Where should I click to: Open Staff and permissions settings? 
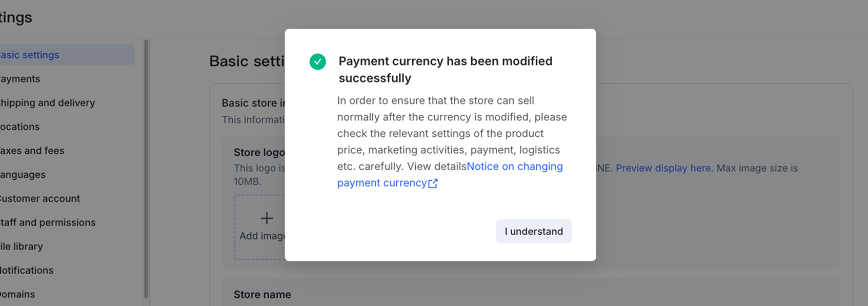coord(48,222)
